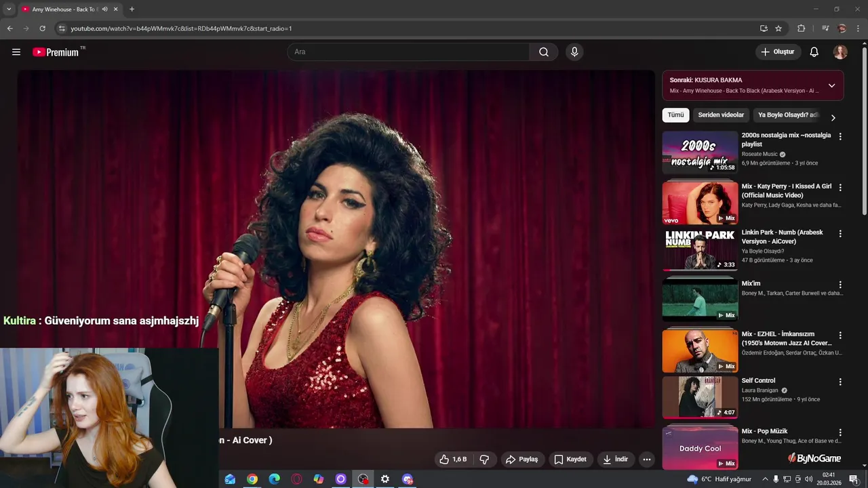Open the site information icon in address bar
This screenshot has width=868, height=488.
62,28
